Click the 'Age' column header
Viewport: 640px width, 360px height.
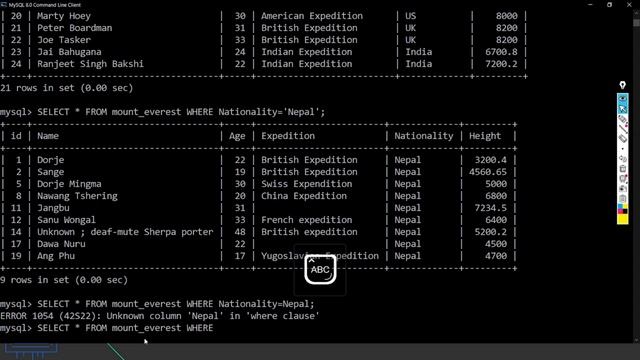click(x=237, y=136)
